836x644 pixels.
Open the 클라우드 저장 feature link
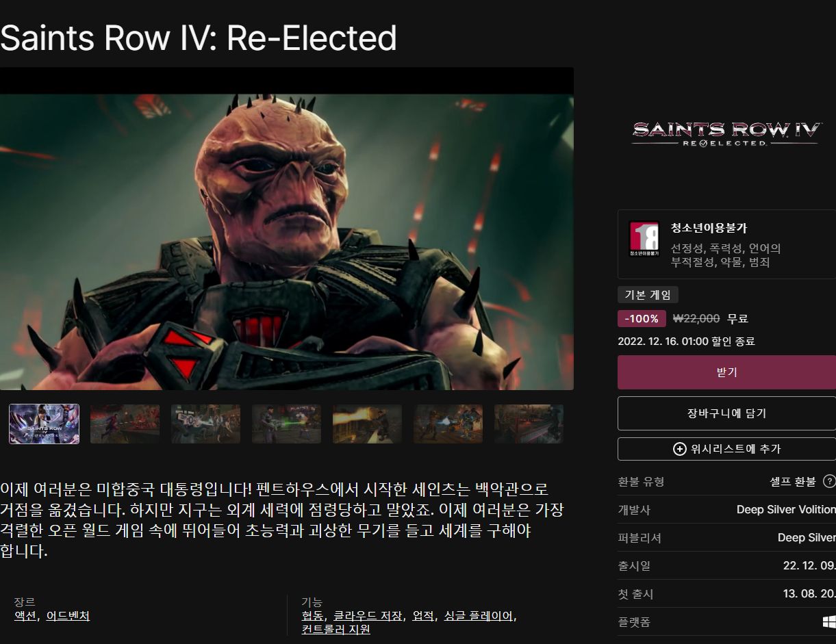click(x=367, y=615)
